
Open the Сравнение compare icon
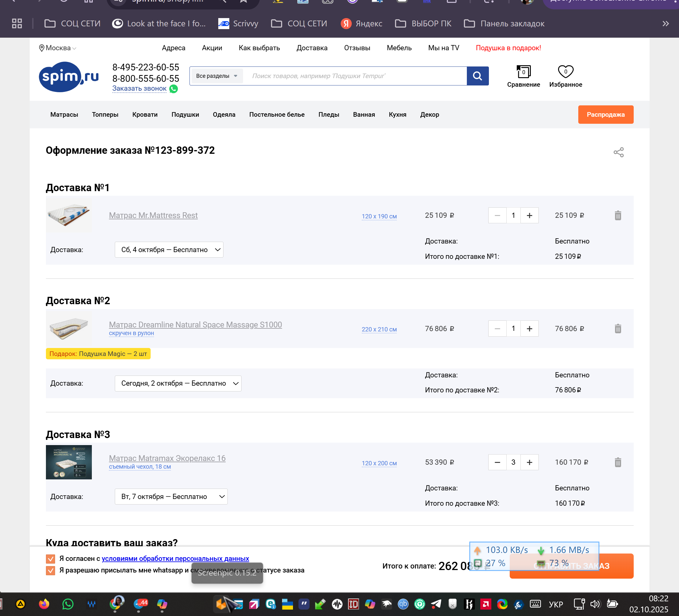coord(523,72)
